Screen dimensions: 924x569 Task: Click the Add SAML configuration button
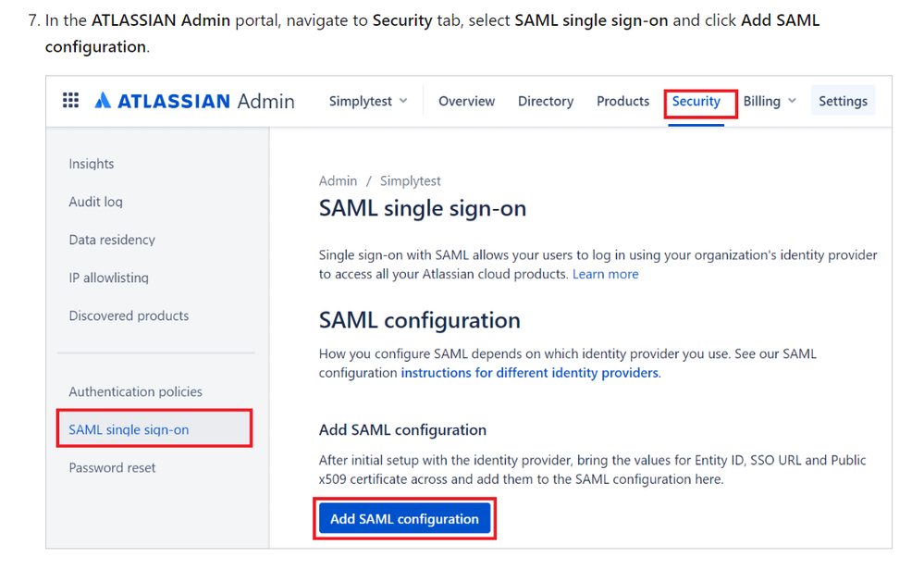(404, 519)
